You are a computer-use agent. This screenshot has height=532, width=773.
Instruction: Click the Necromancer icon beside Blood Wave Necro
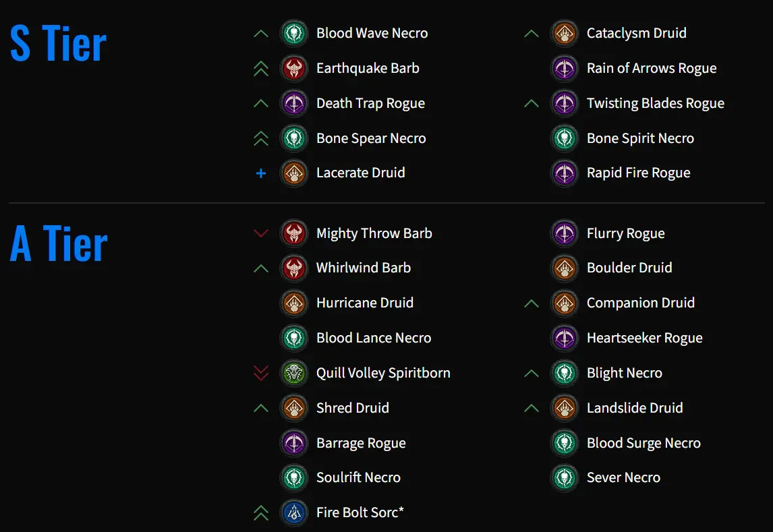click(294, 33)
